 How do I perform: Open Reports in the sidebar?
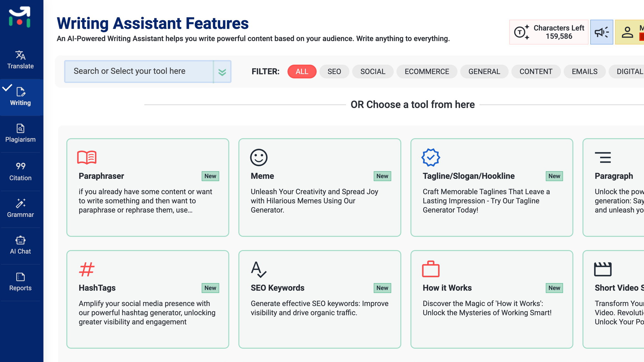click(20, 282)
